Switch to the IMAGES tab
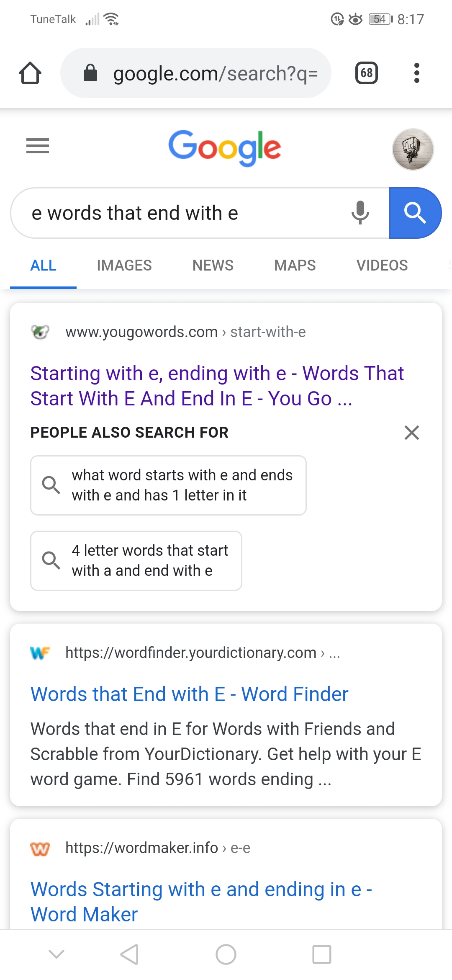 click(124, 265)
